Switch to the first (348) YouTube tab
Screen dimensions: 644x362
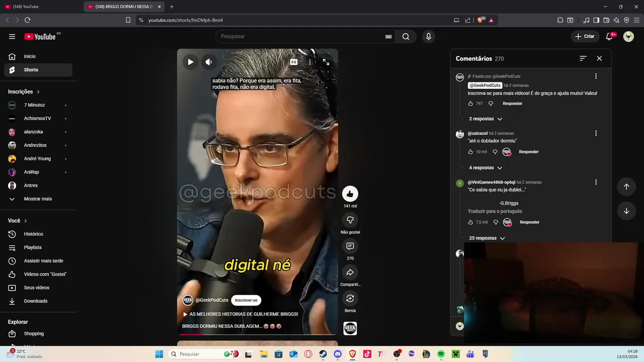40,7
